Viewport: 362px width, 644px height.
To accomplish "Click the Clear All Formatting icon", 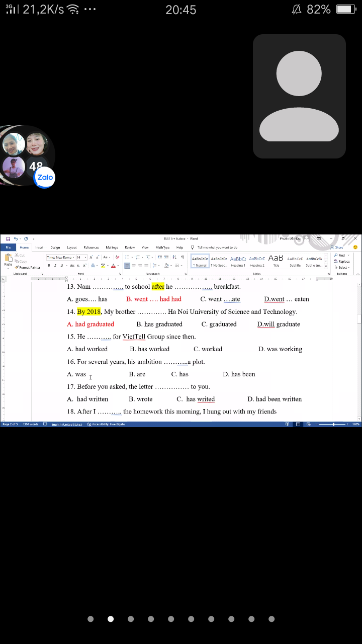I will 117,257.
